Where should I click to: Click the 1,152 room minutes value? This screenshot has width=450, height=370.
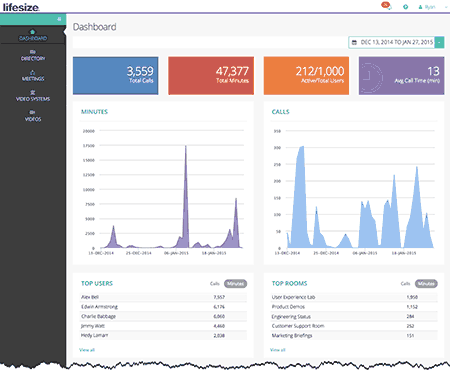(x=412, y=307)
